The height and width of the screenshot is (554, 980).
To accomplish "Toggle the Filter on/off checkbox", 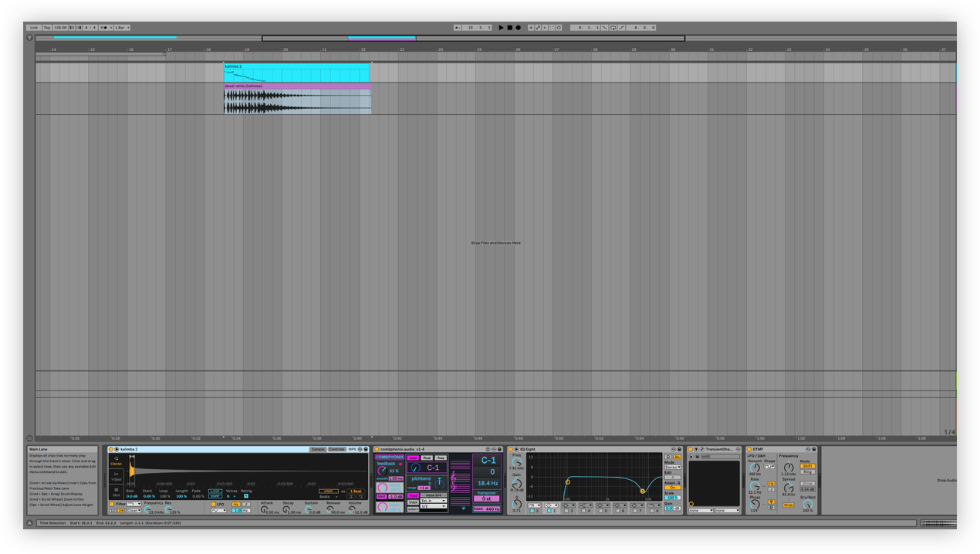I will point(112,505).
